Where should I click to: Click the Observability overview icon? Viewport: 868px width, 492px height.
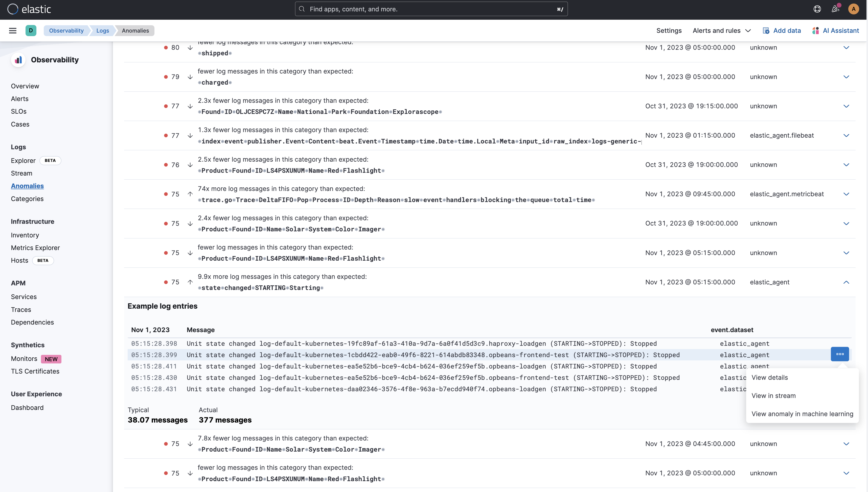[x=18, y=60]
